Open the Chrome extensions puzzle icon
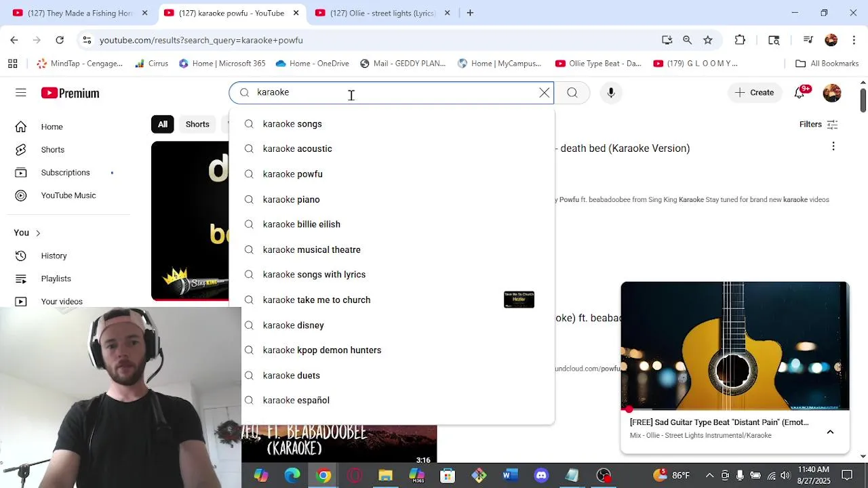 [x=740, y=40]
